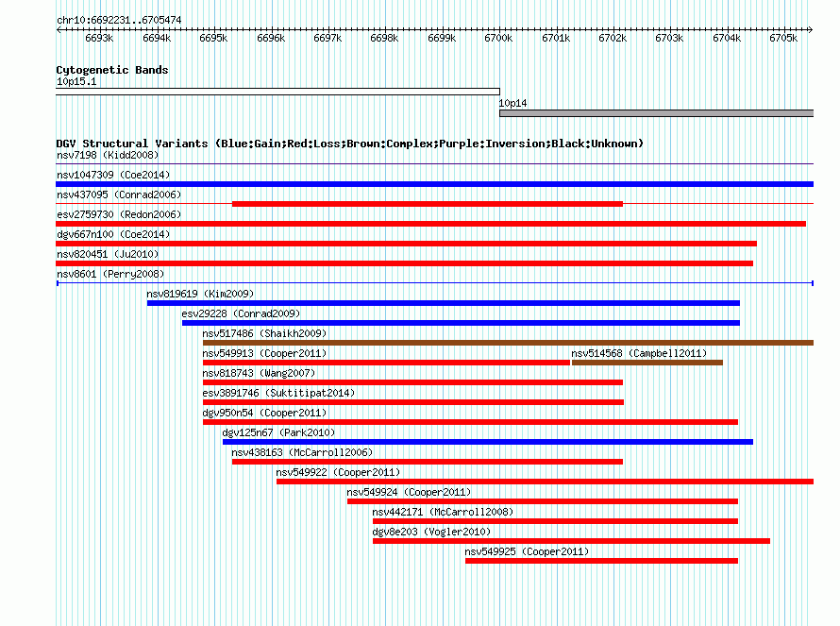
Task: Select the nsv818743 (Wang2007) label
Action: point(259,374)
